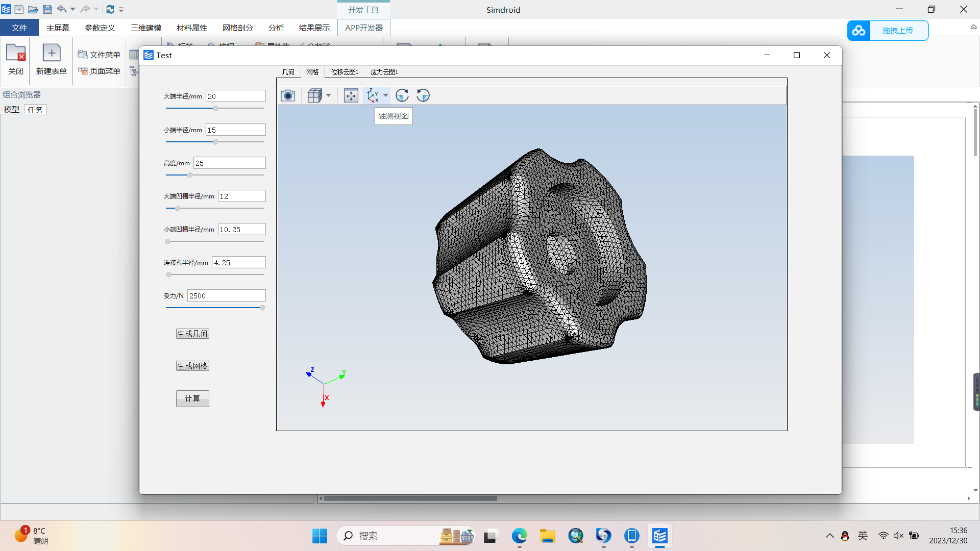Switch to the 几何 tab
The image size is (980, 551).
click(x=288, y=72)
